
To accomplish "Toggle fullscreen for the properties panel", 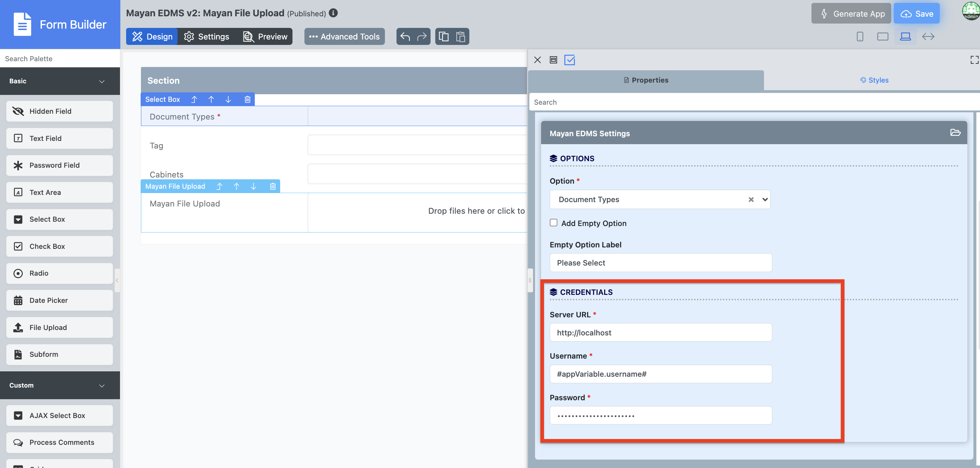I will (974, 60).
